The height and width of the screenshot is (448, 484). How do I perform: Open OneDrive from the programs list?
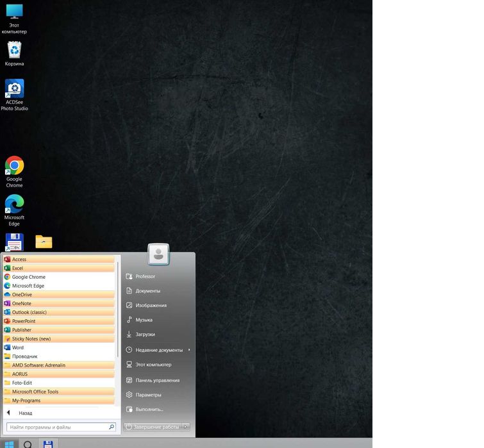[58, 295]
